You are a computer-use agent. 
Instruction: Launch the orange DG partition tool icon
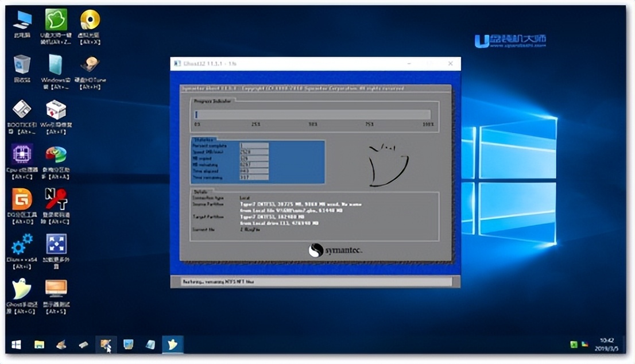(x=22, y=207)
